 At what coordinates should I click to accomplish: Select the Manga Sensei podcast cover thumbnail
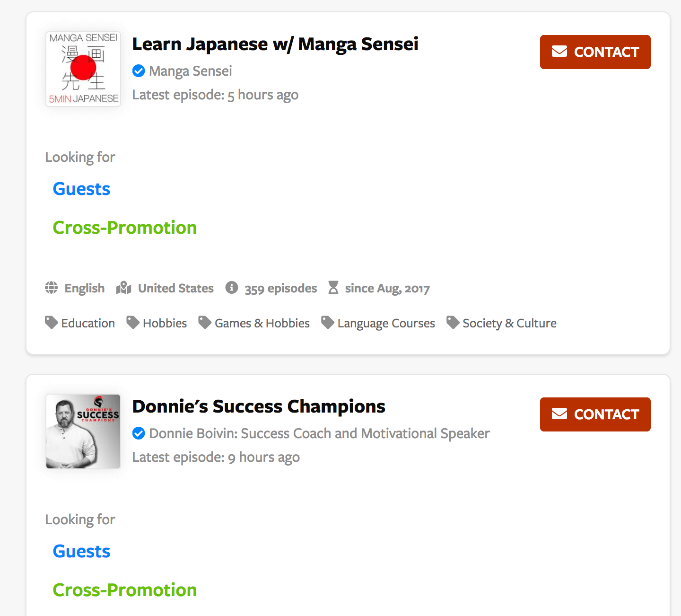coord(83,69)
